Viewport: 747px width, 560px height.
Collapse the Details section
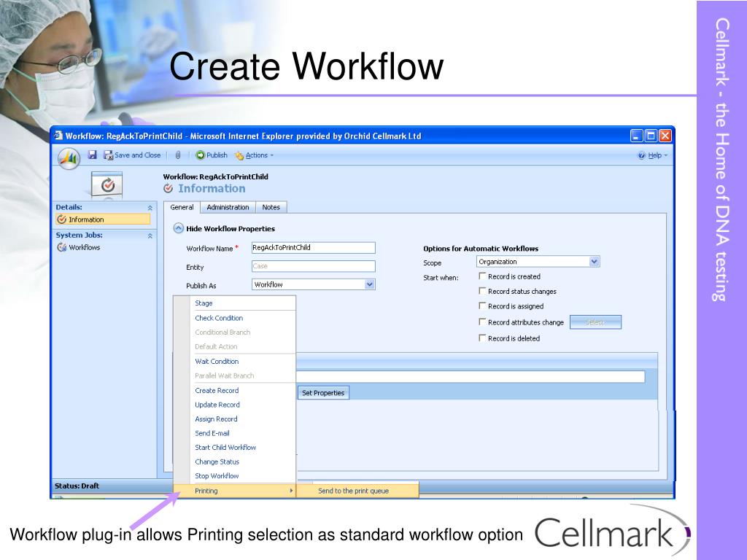pyautogui.click(x=150, y=208)
